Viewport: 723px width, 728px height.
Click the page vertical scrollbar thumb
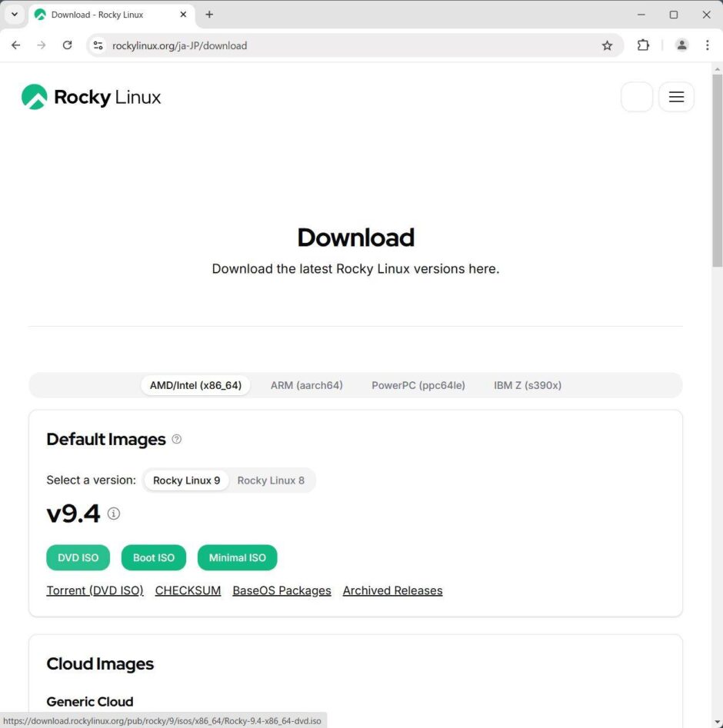point(717,170)
